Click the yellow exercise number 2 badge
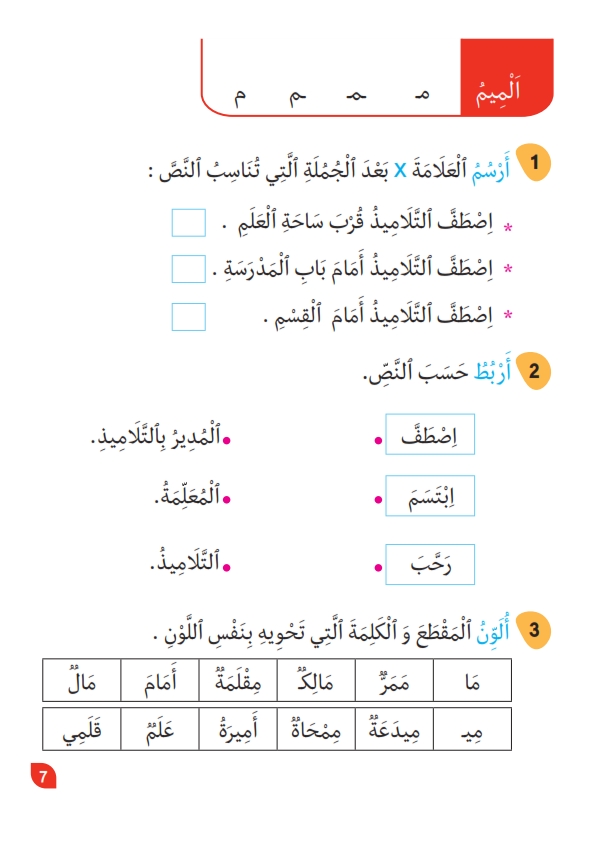The image size is (595, 842). [533, 371]
